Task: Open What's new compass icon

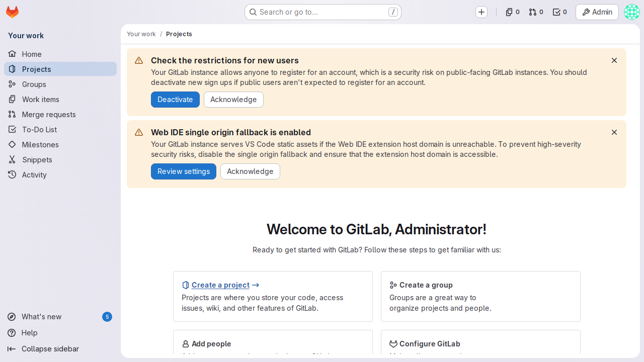Action: (12, 317)
